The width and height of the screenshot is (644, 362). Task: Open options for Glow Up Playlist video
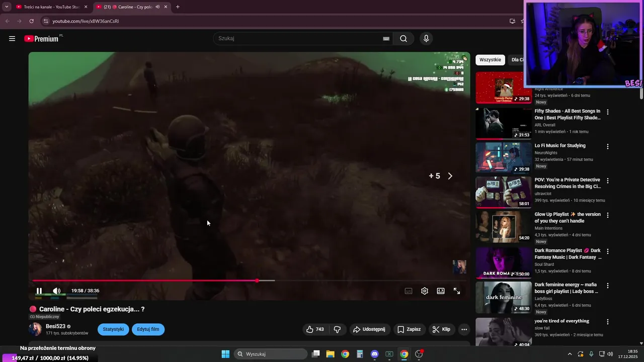pyautogui.click(x=608, y=215)
